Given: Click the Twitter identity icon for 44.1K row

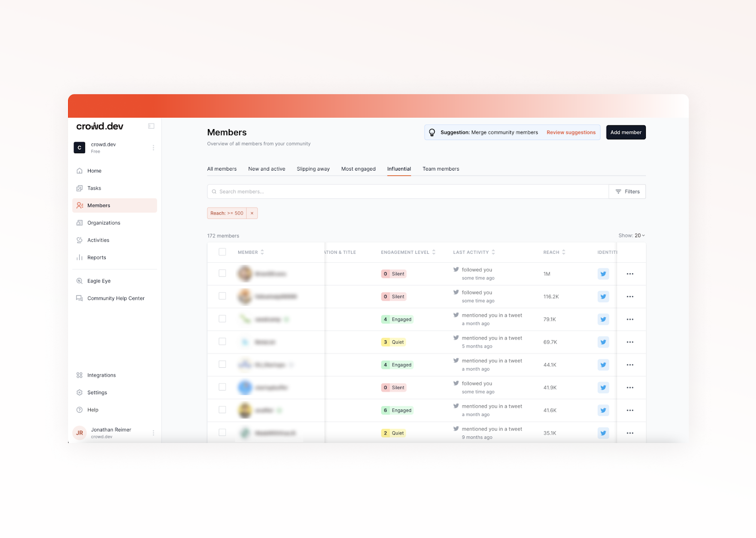Looking at the screenshot, I should click(x=603, y=364).
